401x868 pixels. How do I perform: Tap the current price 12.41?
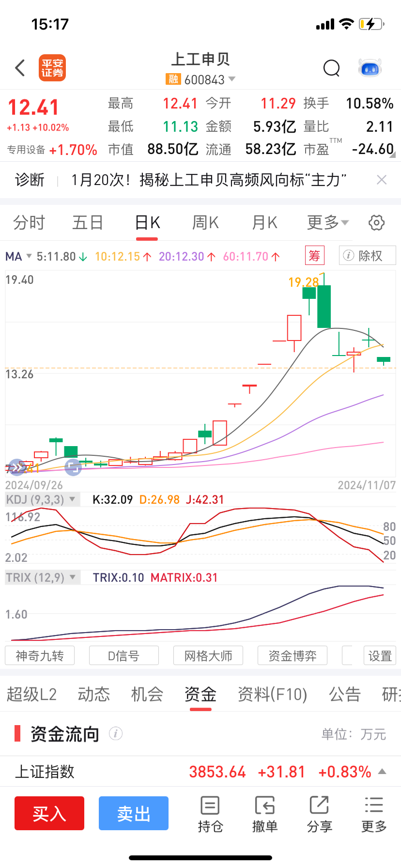pos(33,107)
